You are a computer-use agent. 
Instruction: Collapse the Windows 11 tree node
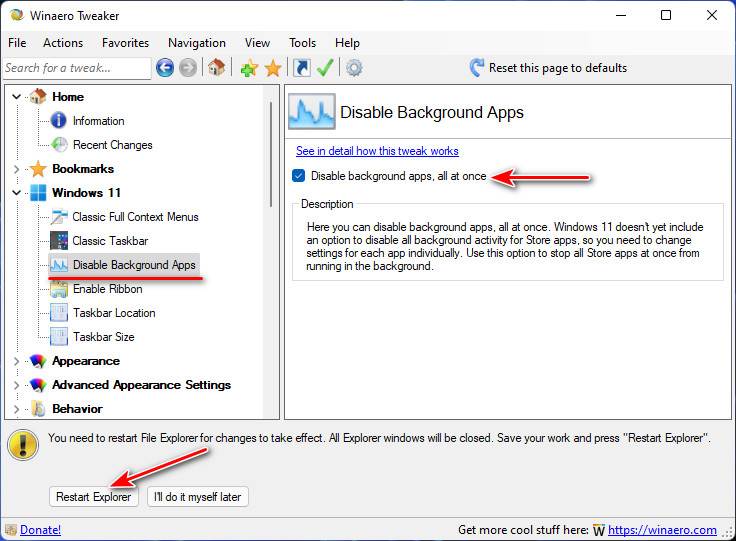pyautogui.click(x=16, y=193)
